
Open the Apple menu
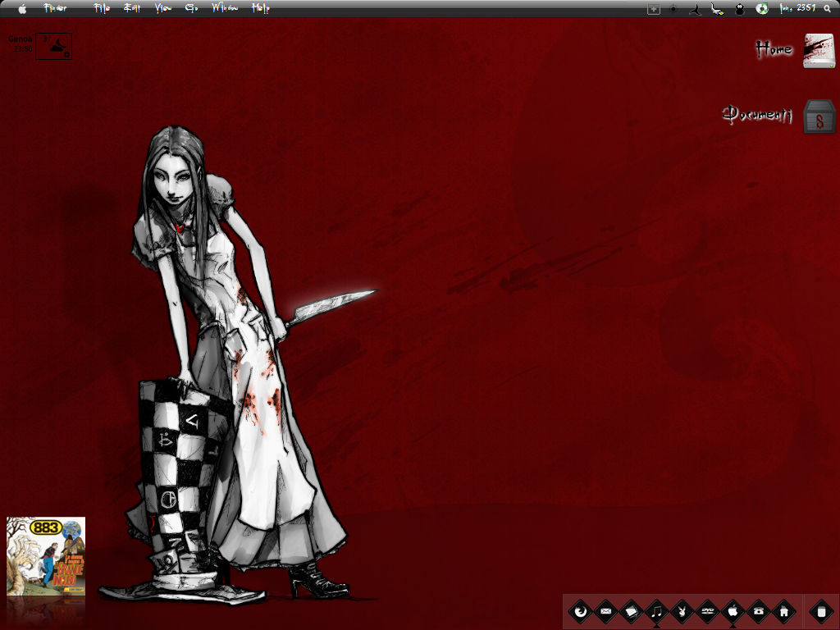point(22,8)
